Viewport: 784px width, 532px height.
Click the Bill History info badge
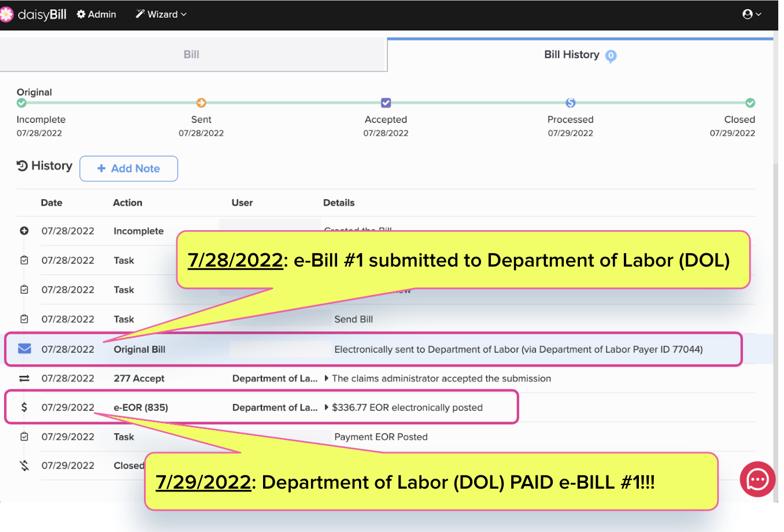(611, 56)
